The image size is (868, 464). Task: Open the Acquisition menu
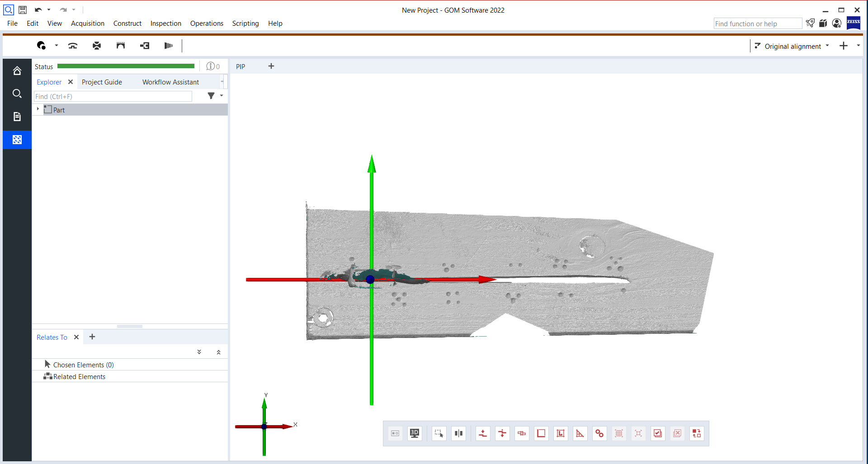coord(88,23)
